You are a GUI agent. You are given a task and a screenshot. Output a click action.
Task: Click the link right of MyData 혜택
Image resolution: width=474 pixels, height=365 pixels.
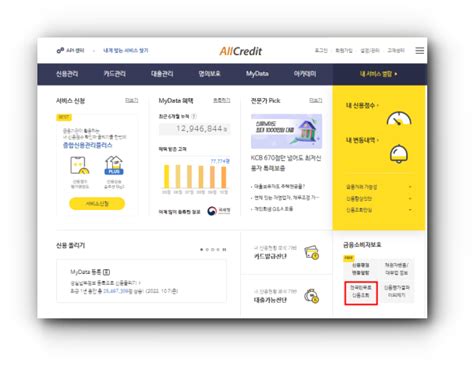(222, 100)
